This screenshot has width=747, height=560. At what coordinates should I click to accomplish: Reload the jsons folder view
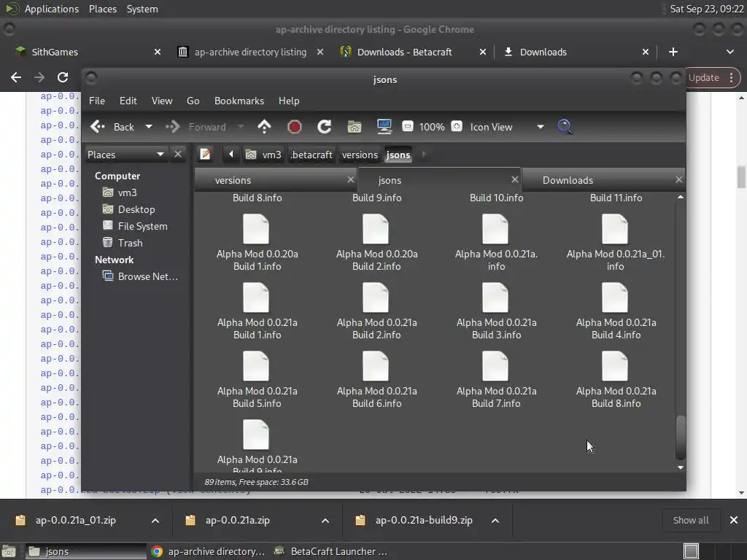[324, 127]
